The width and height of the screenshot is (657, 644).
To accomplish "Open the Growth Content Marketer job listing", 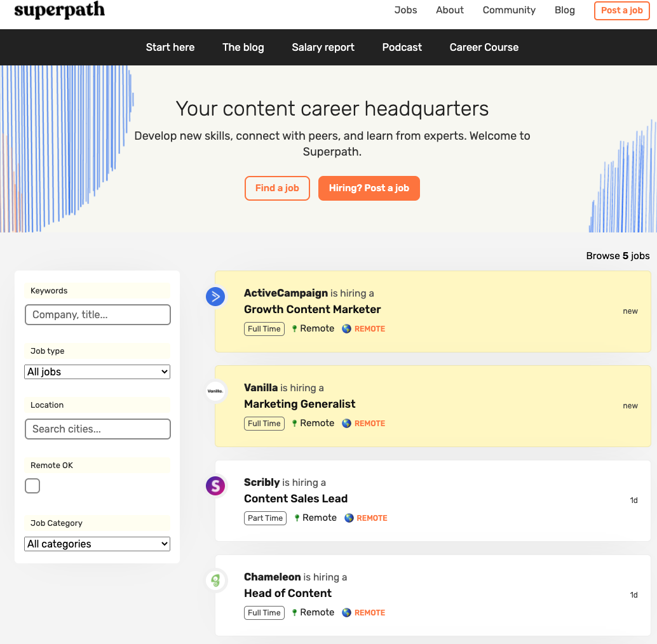I will tap(312, 309).
